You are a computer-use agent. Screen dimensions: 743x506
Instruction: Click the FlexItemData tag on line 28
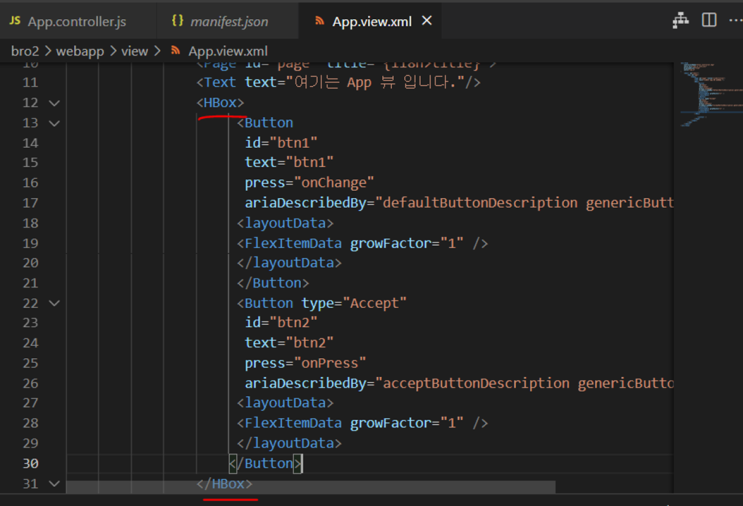coord(362,423)
